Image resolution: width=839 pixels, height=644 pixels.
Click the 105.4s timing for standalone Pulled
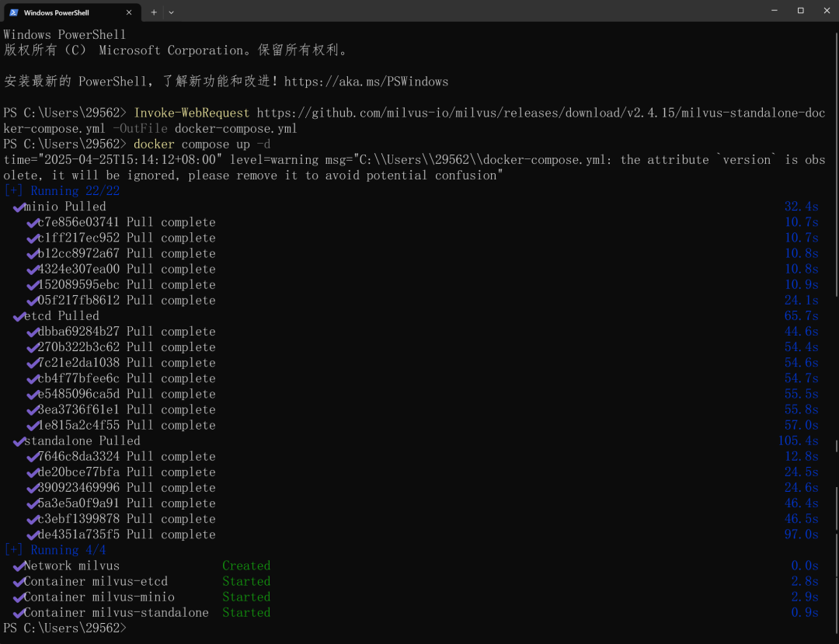coord(798,441)
